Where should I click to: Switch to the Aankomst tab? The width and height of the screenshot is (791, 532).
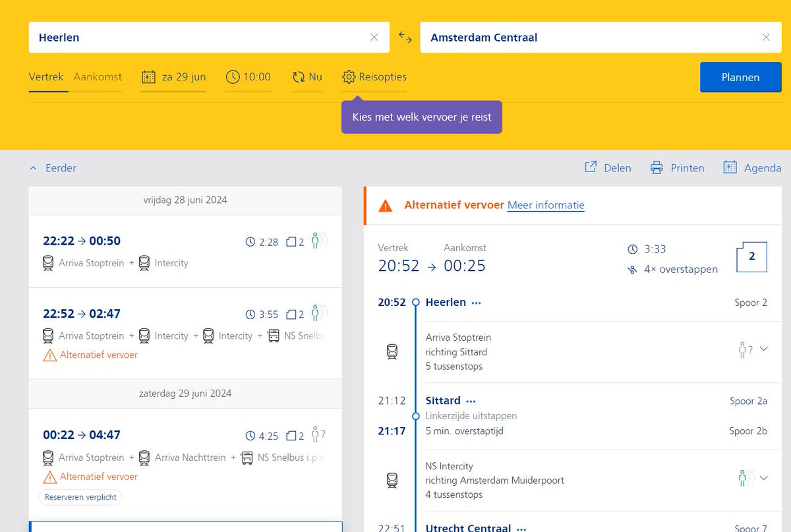(x=98, y=76)
